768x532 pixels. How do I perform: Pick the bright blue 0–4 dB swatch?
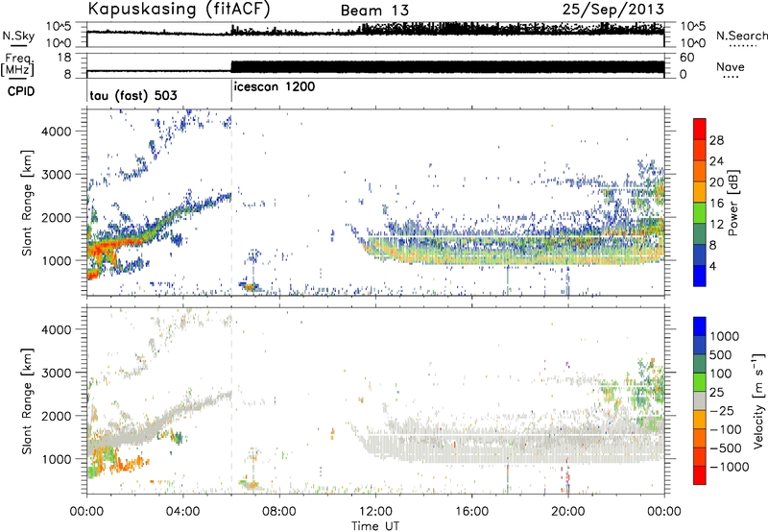point(700,277)
